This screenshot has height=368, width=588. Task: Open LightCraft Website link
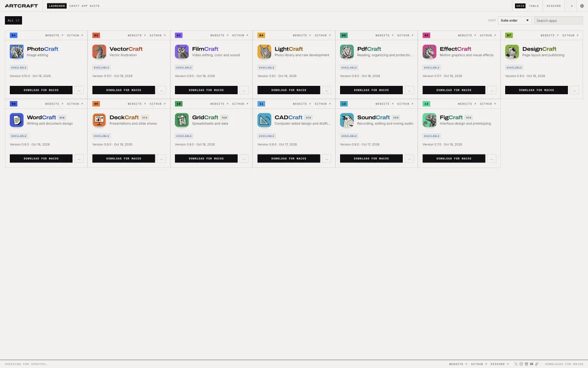click(x=302, y=35)
